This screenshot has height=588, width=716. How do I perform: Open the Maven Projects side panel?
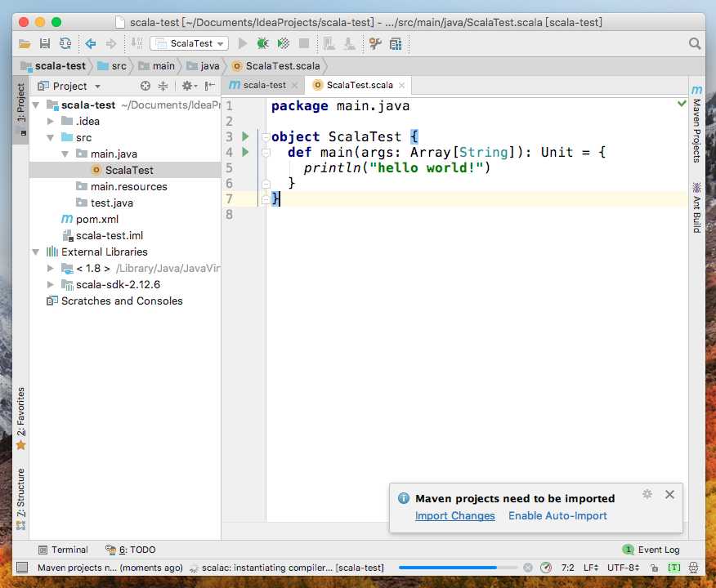tap(696, 124)
